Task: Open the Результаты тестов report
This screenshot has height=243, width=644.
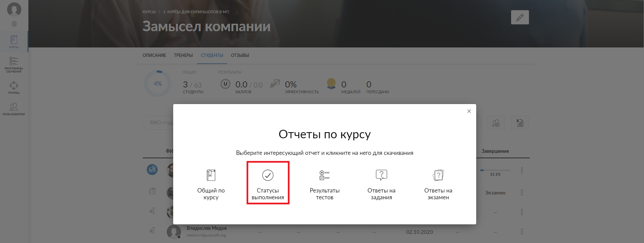Action: pos(324,183)
